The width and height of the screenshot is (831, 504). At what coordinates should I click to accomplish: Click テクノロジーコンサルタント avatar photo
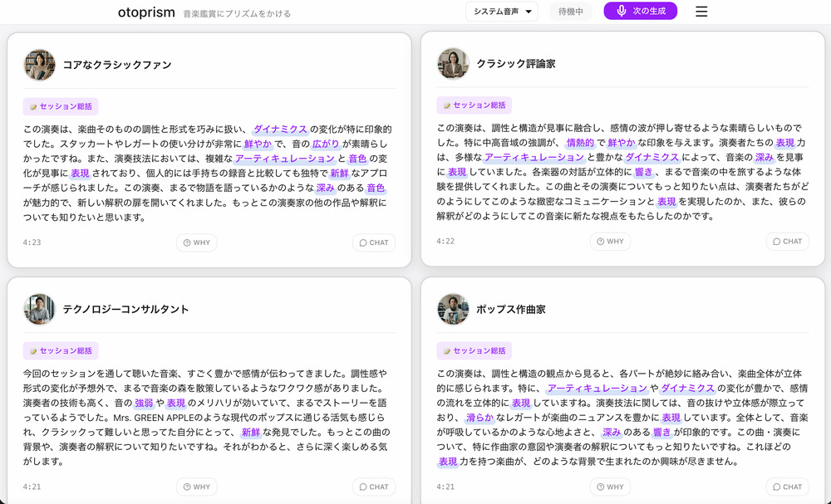39,310
